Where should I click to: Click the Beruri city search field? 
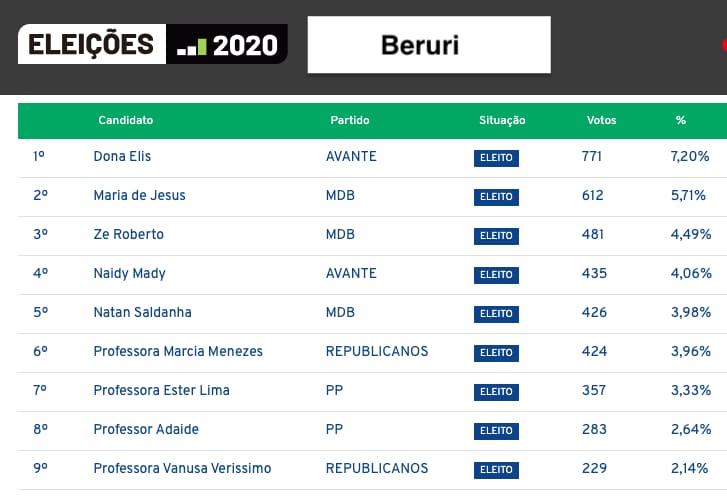pyautogui.click(x=428, y=45)
